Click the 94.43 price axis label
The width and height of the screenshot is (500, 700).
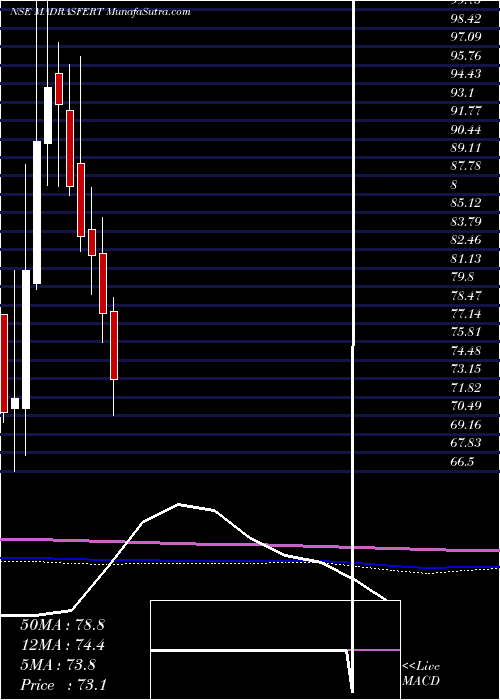466,74
